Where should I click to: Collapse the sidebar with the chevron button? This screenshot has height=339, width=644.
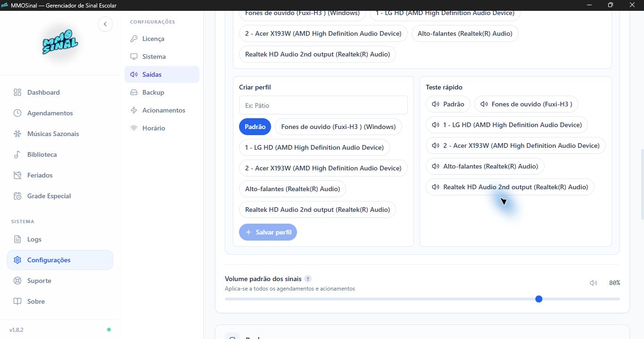[x=105, y=24]
